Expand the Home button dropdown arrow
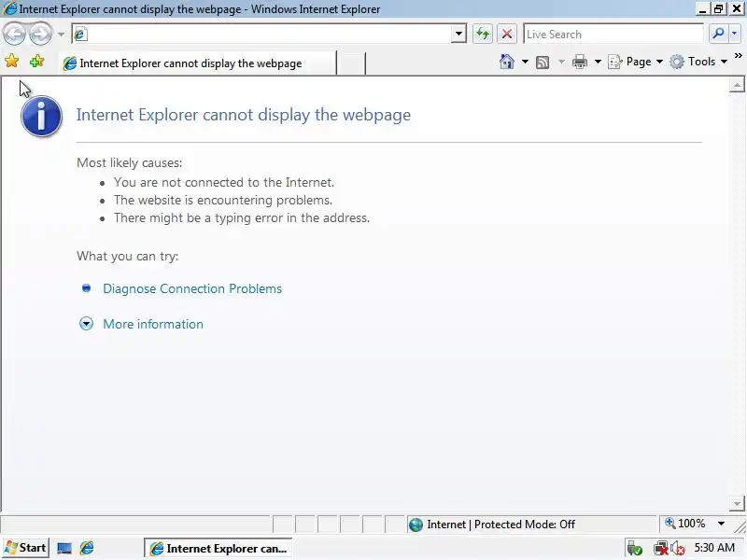The image size is (747, 560). [x=525, y=62]
